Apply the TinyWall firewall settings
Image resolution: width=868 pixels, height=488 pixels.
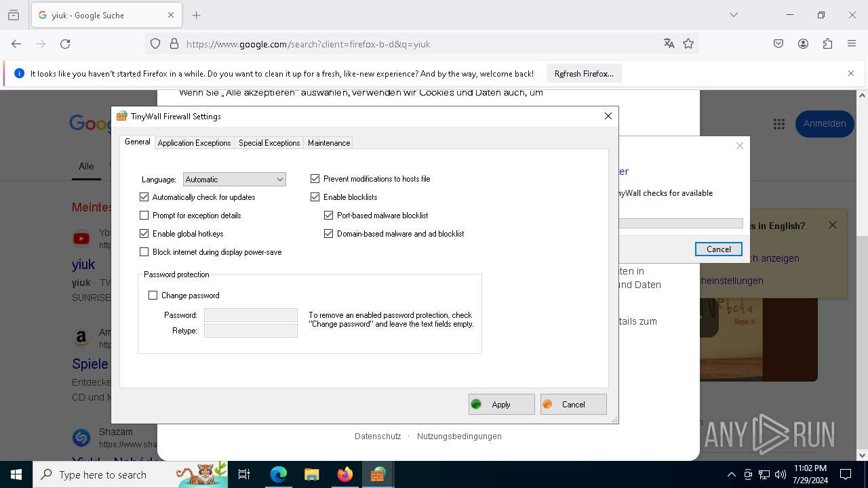(502, 405)
